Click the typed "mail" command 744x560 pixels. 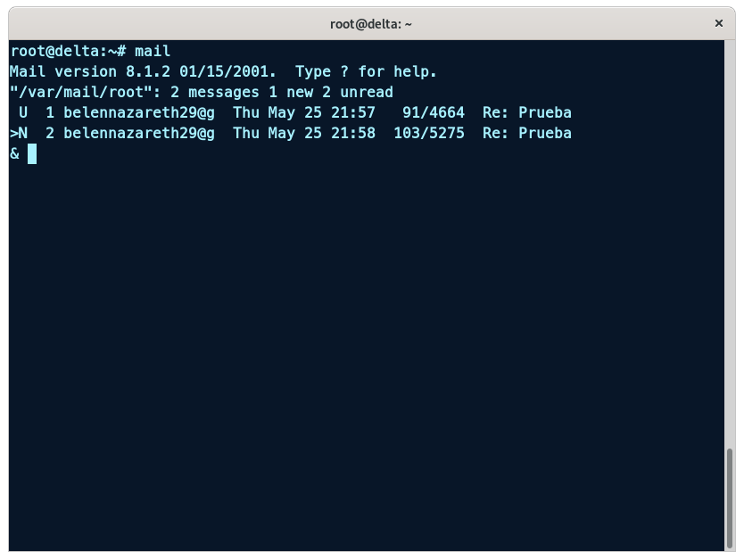pyautogui.click(x=153, y=51)
